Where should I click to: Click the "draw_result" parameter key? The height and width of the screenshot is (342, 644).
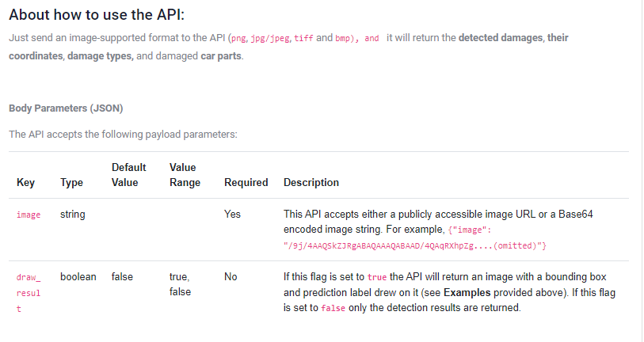29,294
